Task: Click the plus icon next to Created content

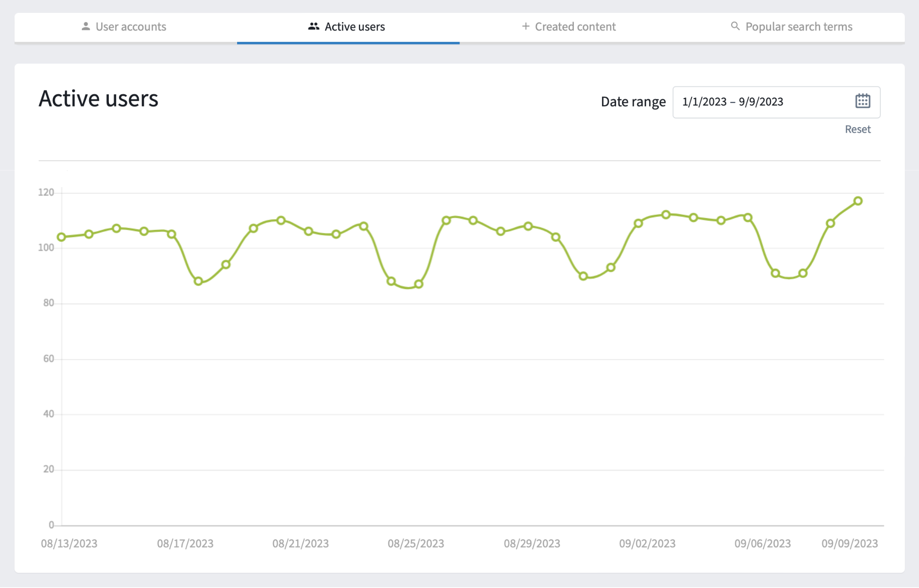Action: 525,26
